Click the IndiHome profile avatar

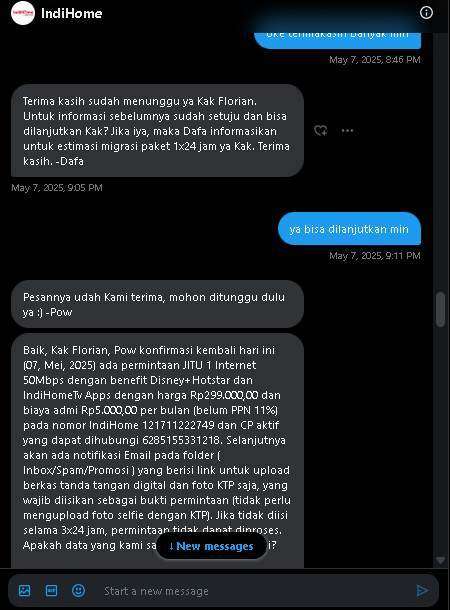[23, 13]
